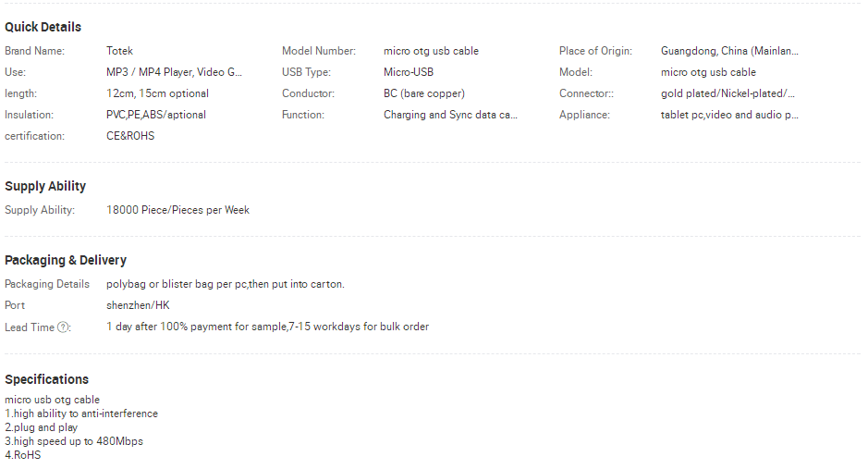Click the polybag packaging details text
This screenshot has height=469, width=868.
coord(225,284)
